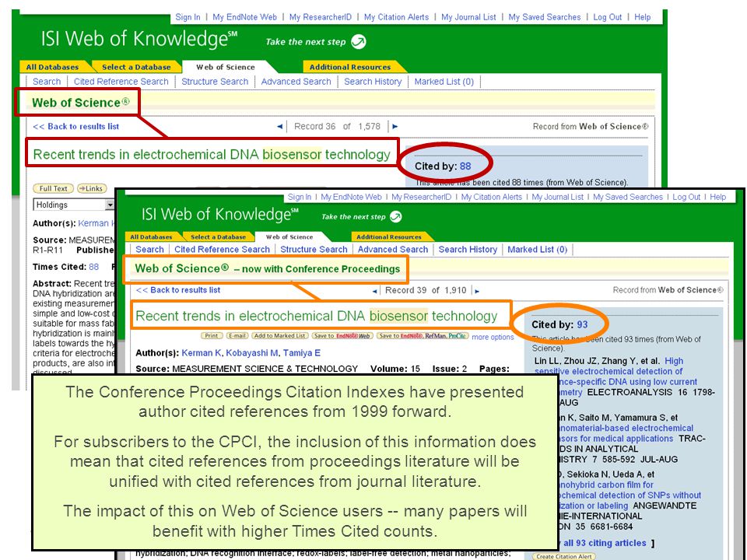The image size is (747, 560).
Task: Click Save to EndNote, RefMan, ProCite button
Action: [x=423, y=336]
